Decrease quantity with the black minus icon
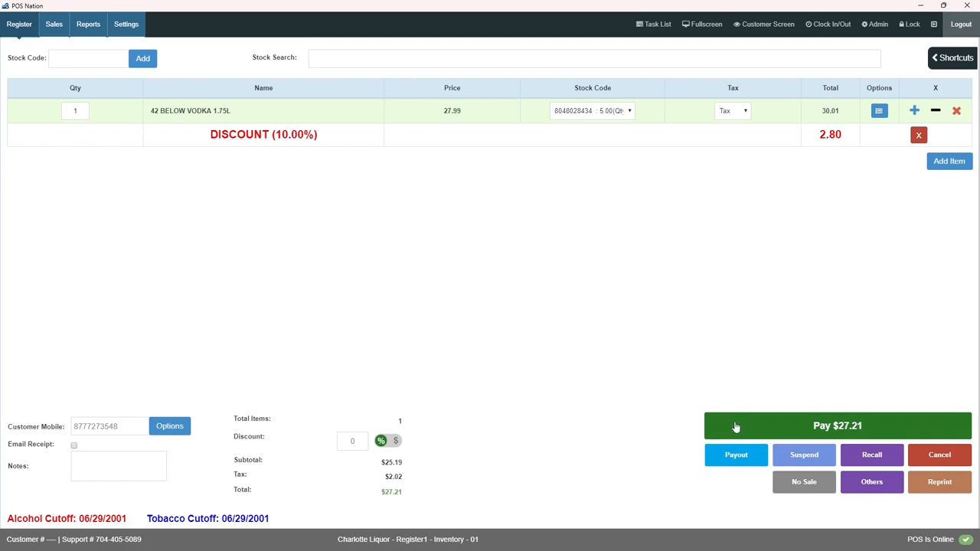 936,111
